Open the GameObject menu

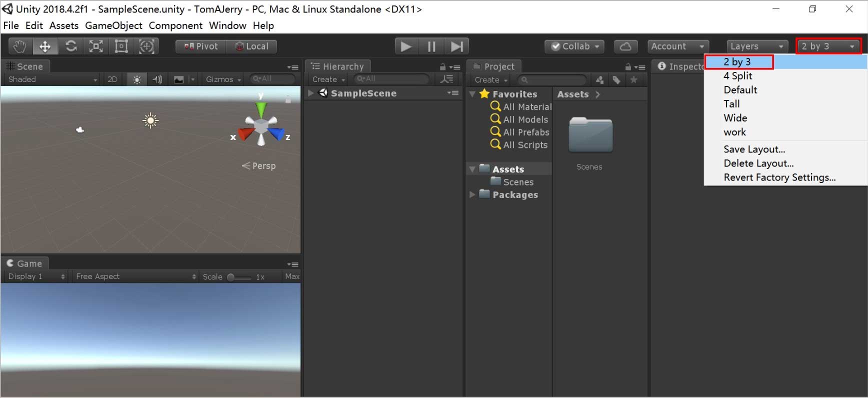(113, 25)
